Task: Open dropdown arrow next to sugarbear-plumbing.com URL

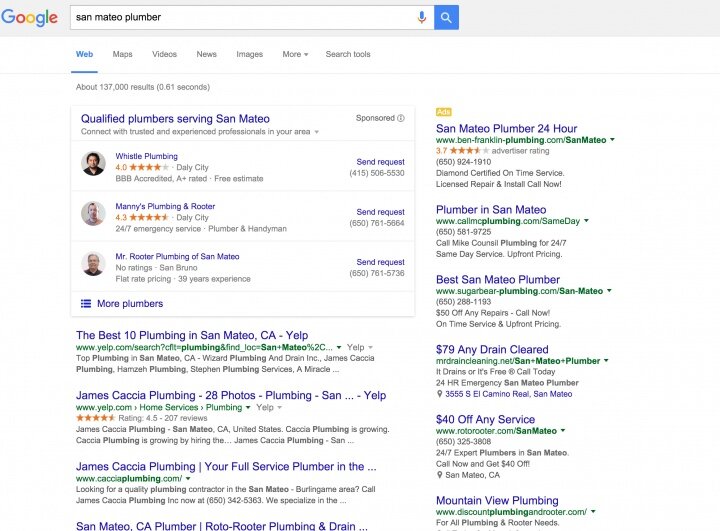Action: point(609,291)
